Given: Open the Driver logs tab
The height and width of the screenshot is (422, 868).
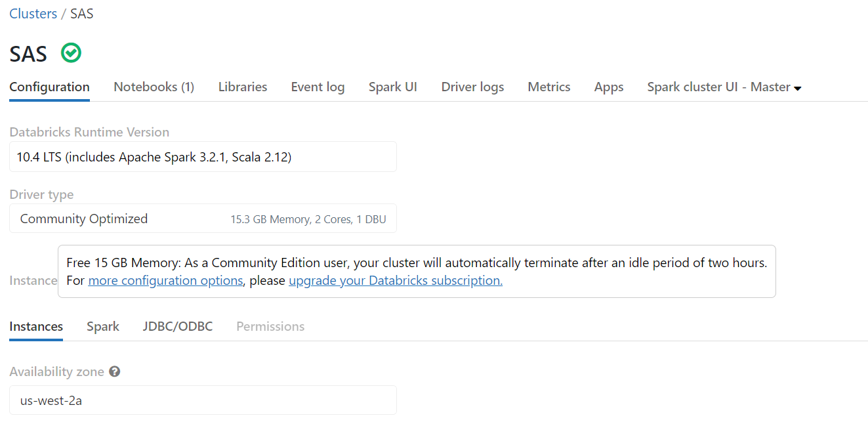Looking at the screenshot, I should [x=472, y=87].
